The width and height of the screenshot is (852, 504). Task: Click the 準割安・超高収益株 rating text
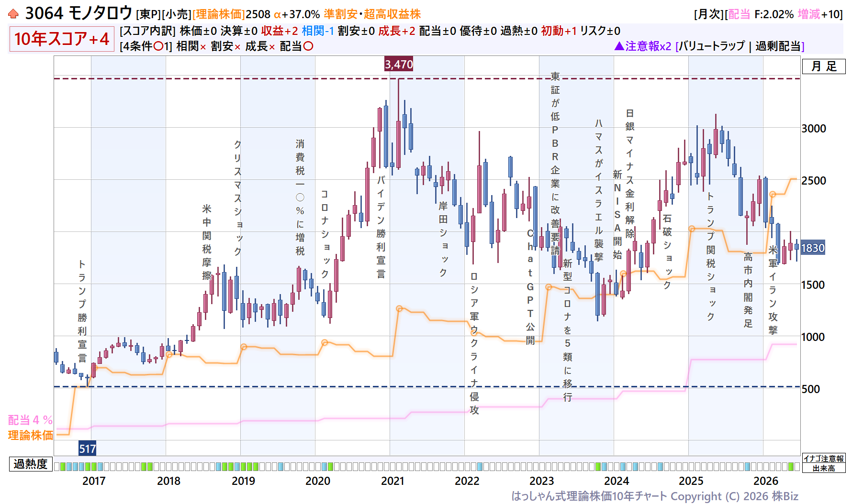(x=372, y=14)
